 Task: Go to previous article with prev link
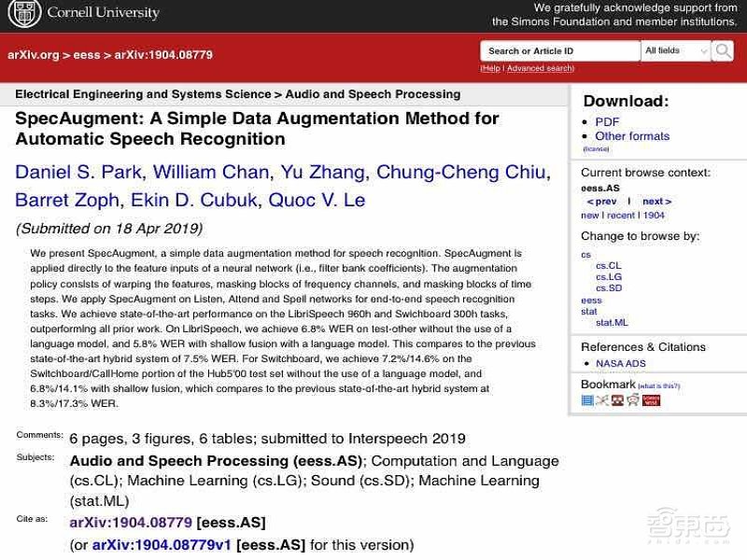pos(601,202)
